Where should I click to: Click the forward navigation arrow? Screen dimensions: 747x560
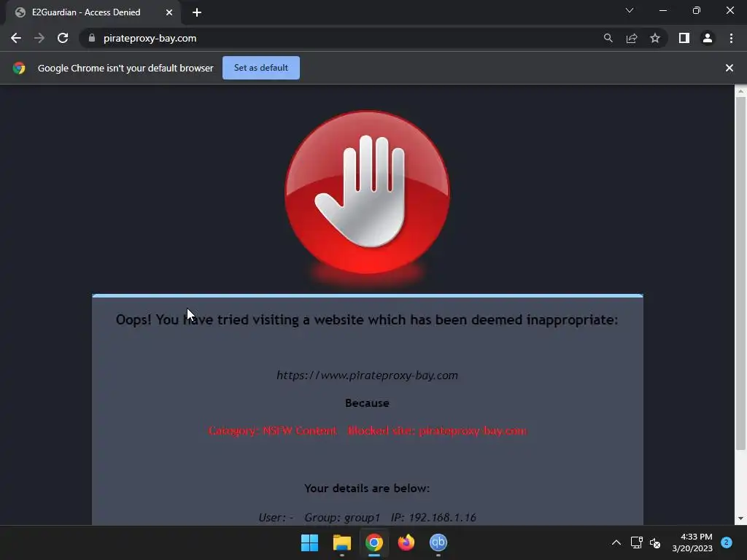(39, 38)
